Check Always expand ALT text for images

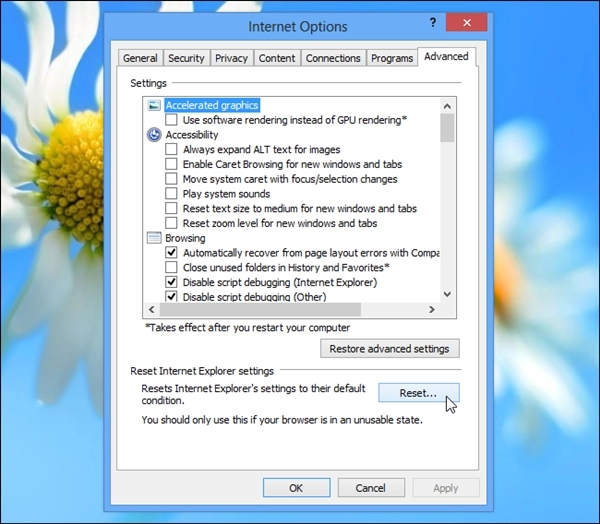171,149
